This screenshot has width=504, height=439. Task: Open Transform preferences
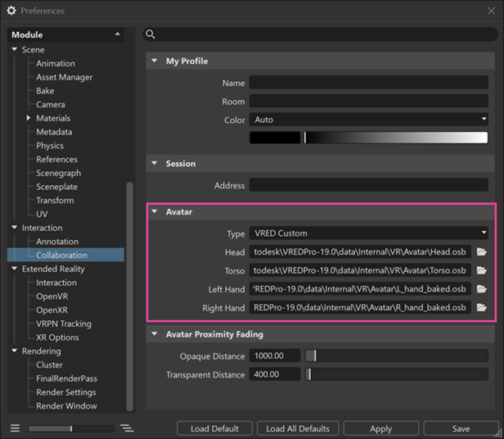click(55, 201)
